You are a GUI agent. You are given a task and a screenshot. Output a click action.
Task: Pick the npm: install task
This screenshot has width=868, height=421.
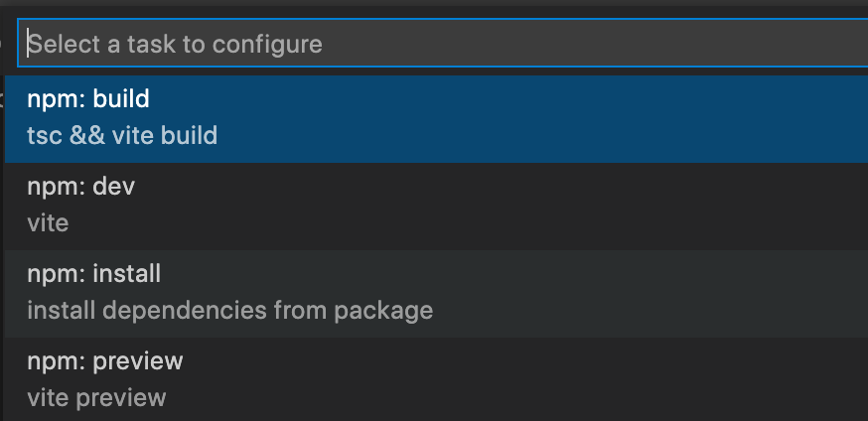436,293
